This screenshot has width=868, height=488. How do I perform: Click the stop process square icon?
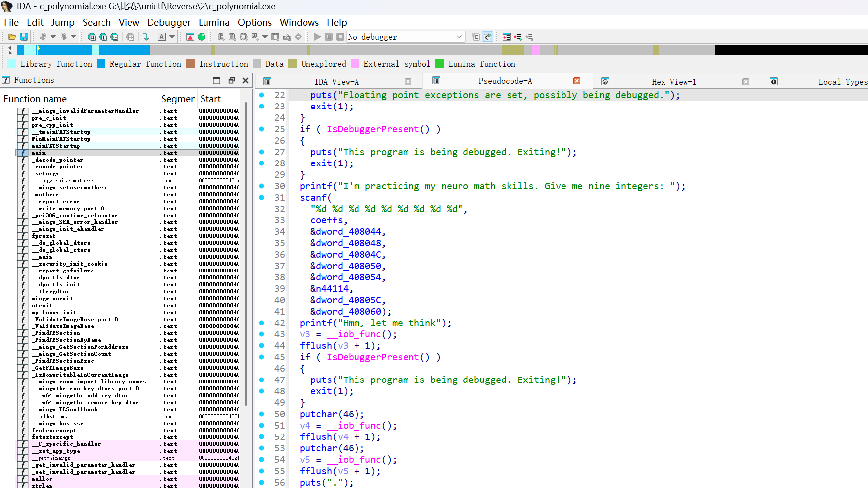coord(340,37)
